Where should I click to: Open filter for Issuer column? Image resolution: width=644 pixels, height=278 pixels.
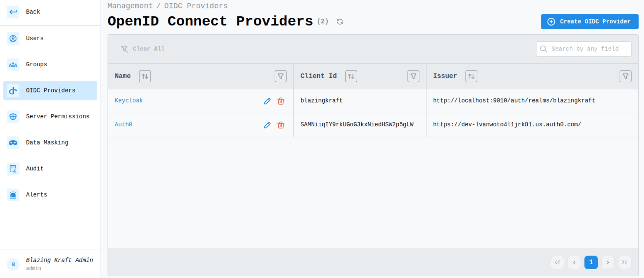coord(626,76)
